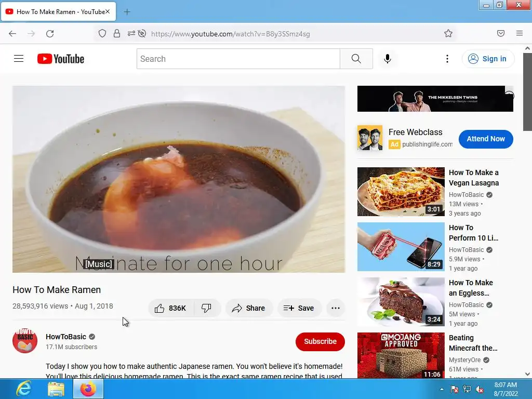Play the Eggless cake video thumbnail

(401, 302)
